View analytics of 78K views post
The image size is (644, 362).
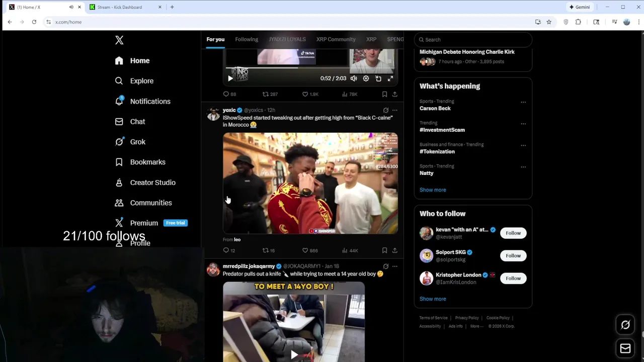pyautogui.click(x=350, y=94)
